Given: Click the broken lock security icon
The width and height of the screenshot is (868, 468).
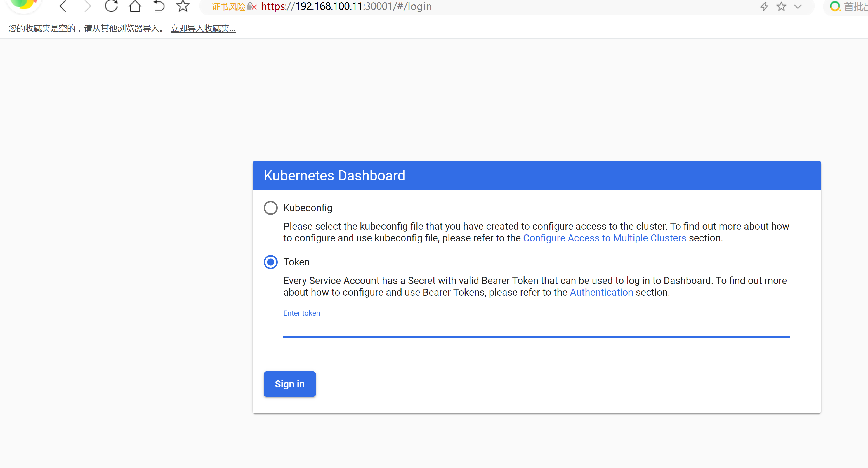Looking at the screenshot, I should click(x=252, y=6).
